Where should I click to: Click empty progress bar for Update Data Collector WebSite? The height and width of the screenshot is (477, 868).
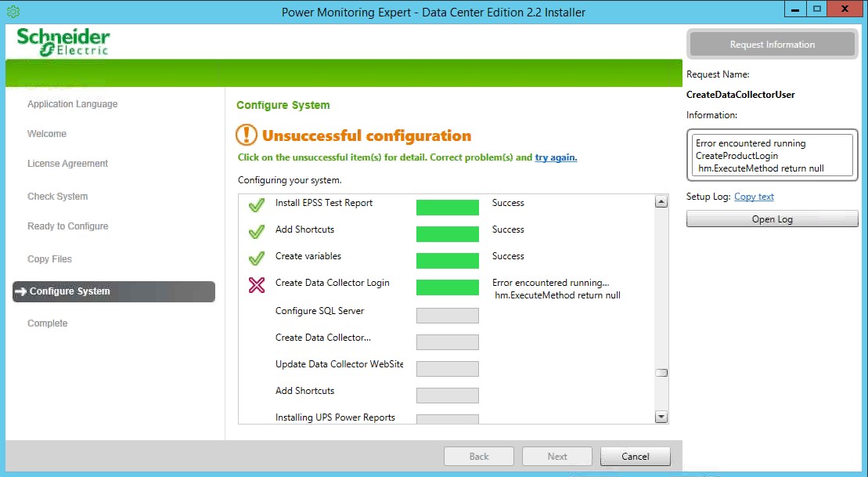coord(447,368)
